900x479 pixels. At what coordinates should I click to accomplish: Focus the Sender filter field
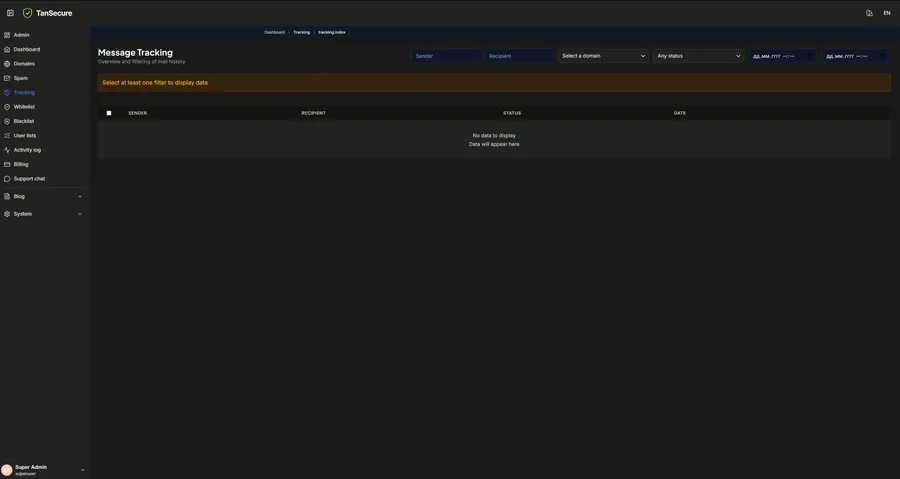coord(445,56)
